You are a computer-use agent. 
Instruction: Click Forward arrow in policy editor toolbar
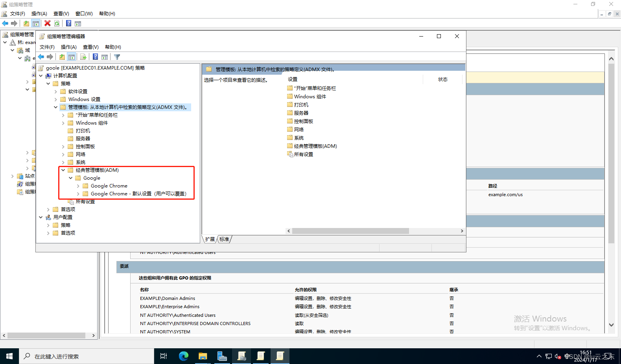(x=50, y=57)
